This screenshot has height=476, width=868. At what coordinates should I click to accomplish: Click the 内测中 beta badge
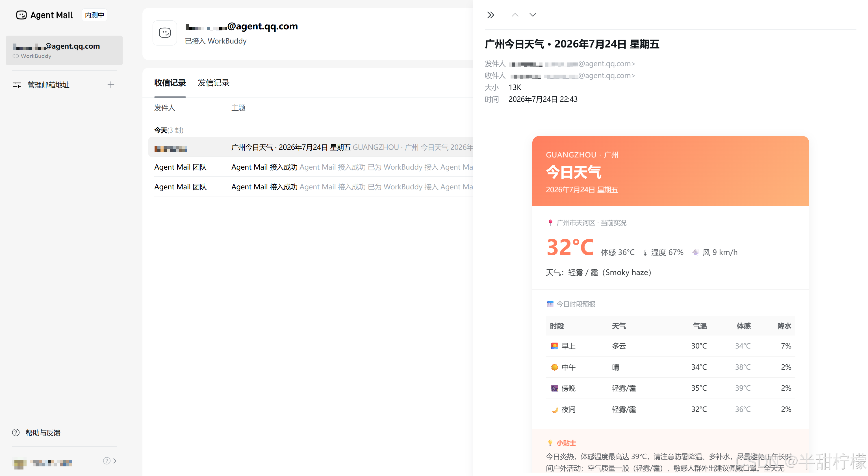tap(94, 15)
